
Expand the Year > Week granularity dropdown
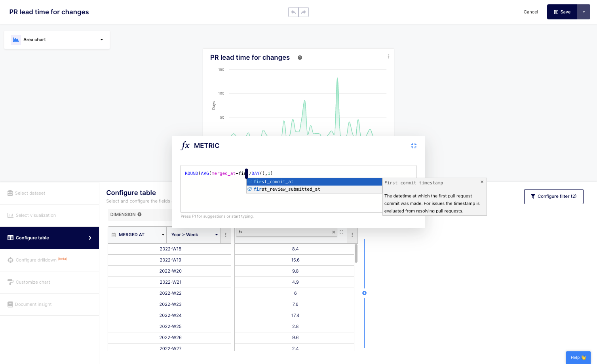pos(217,235)
